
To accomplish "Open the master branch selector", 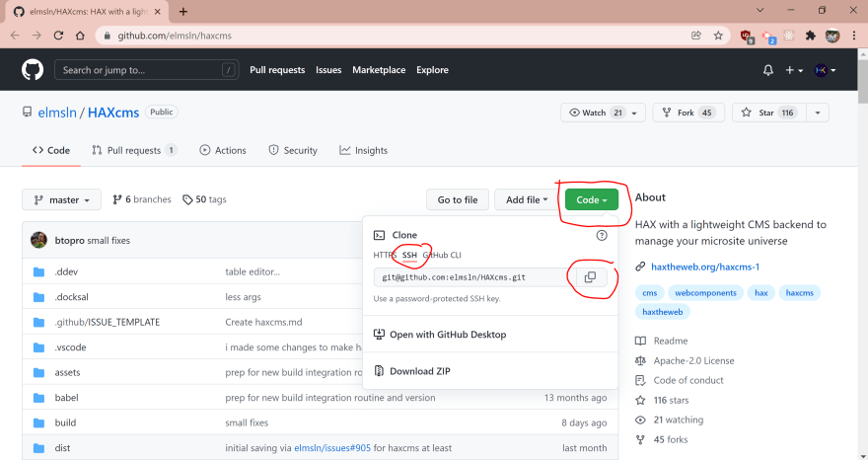I will pos(61,199).
